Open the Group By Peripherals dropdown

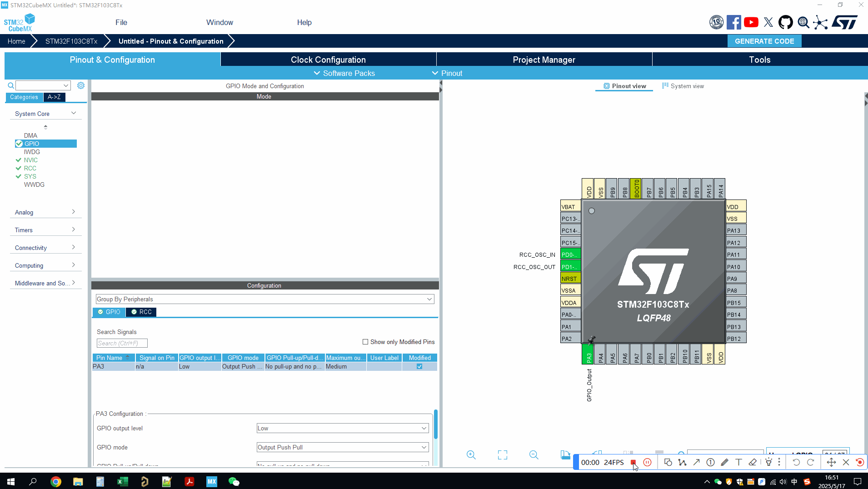pyautogui.click(x=265, y=299)
